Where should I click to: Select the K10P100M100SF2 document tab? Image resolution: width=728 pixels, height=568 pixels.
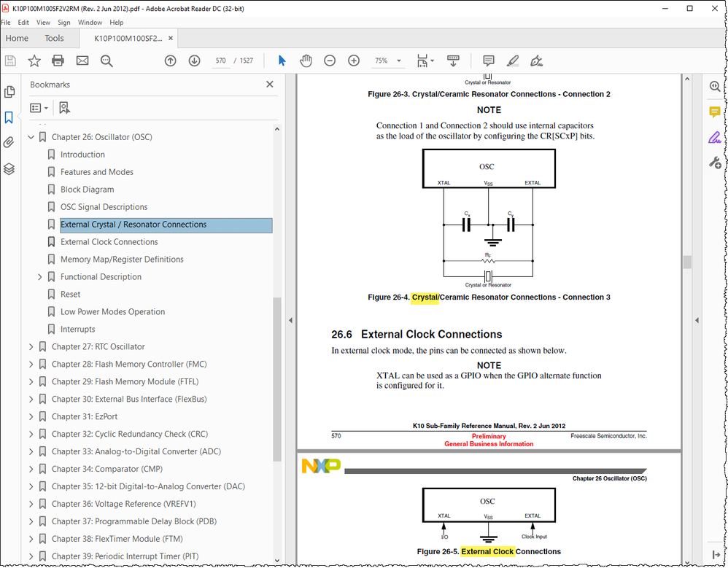point(128,39)
